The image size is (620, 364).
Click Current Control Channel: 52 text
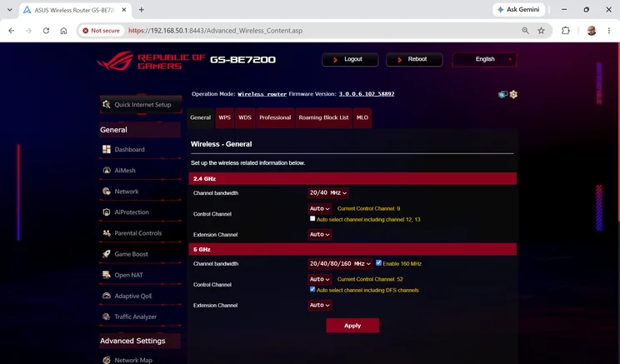click(x=370, y=279)
